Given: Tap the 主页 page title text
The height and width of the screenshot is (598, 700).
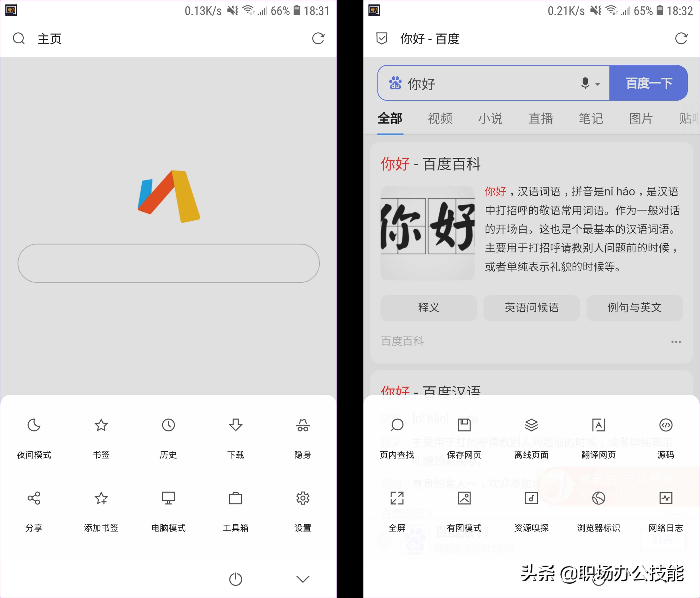Looking at the screenshot, I should click(49, 39).
